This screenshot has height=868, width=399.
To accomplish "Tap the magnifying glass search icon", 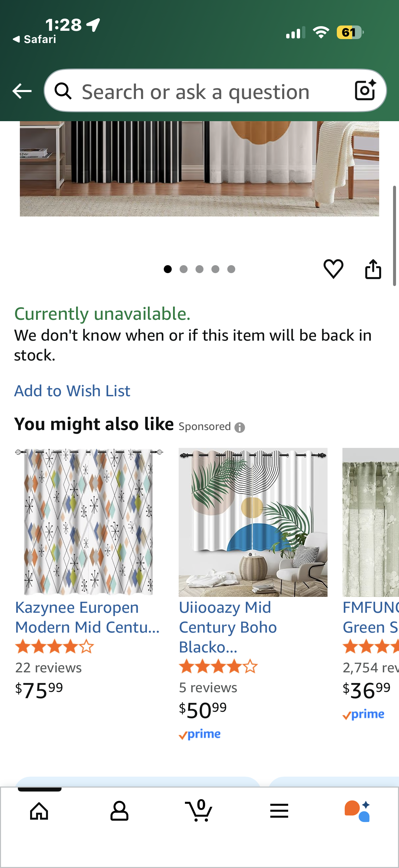I will point(64,91).
